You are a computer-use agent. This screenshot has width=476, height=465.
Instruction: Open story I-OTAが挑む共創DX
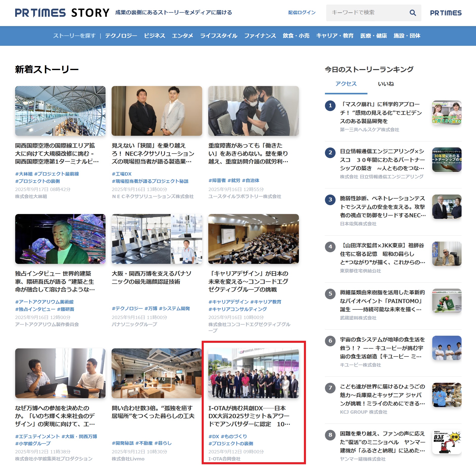pos(249,416)
